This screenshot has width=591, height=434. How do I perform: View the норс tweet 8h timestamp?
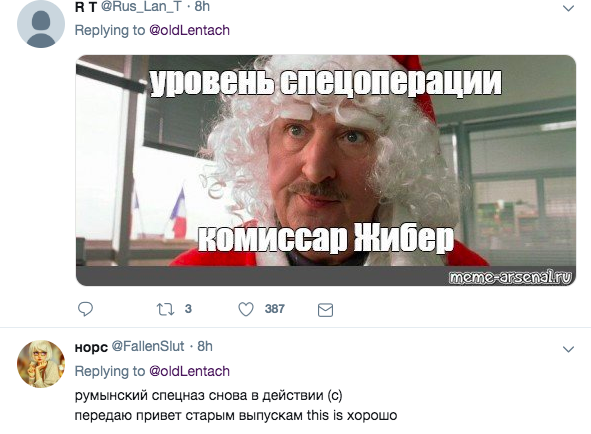[205, 346]
